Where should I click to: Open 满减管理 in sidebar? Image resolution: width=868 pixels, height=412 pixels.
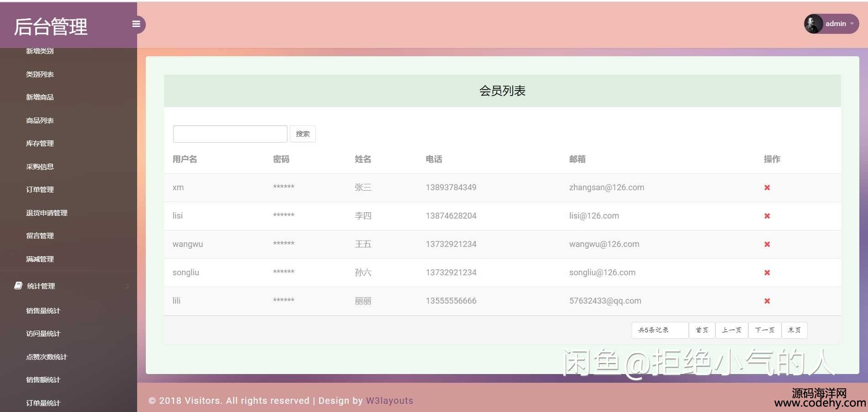click(40, 259)
